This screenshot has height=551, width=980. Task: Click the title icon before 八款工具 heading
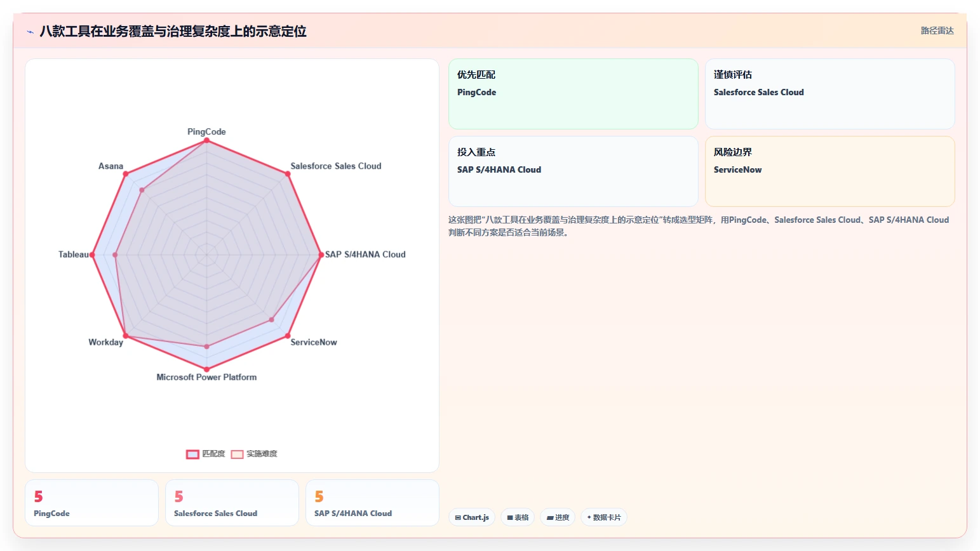tap(30, 32)
